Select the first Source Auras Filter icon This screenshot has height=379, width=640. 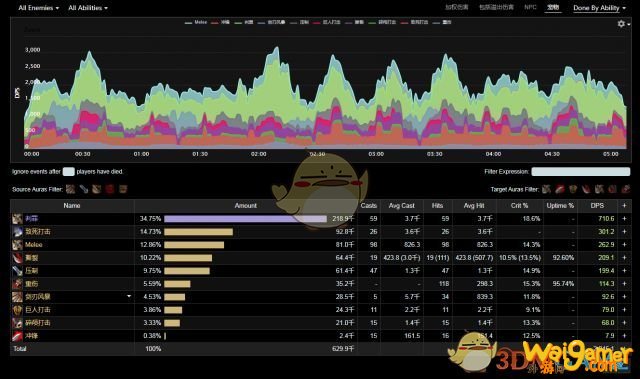71,189
